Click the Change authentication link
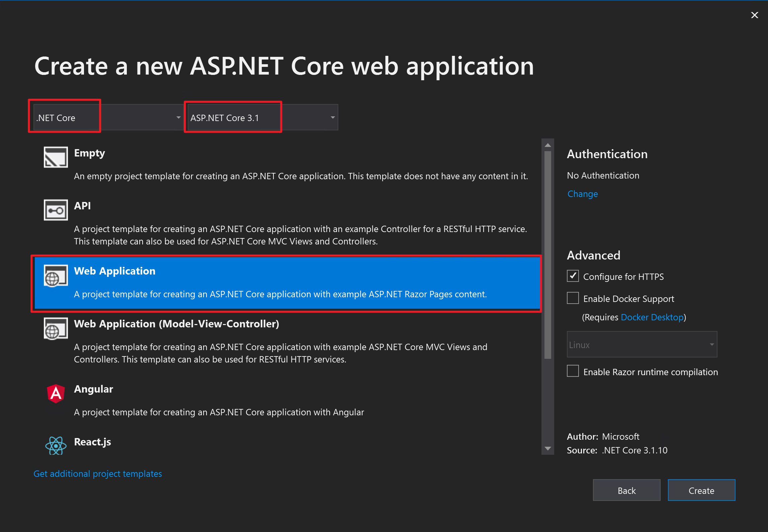 pos(582,194)
